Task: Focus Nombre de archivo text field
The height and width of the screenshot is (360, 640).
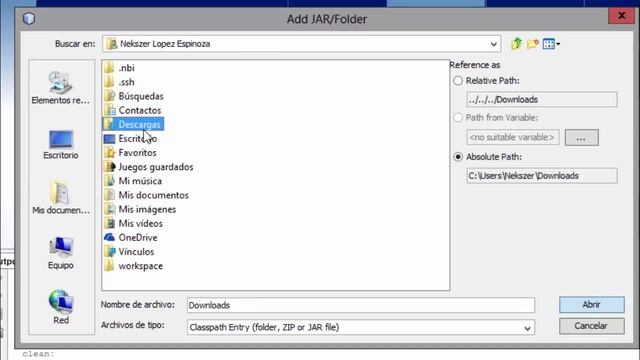Action: click(x=361, y=305)
